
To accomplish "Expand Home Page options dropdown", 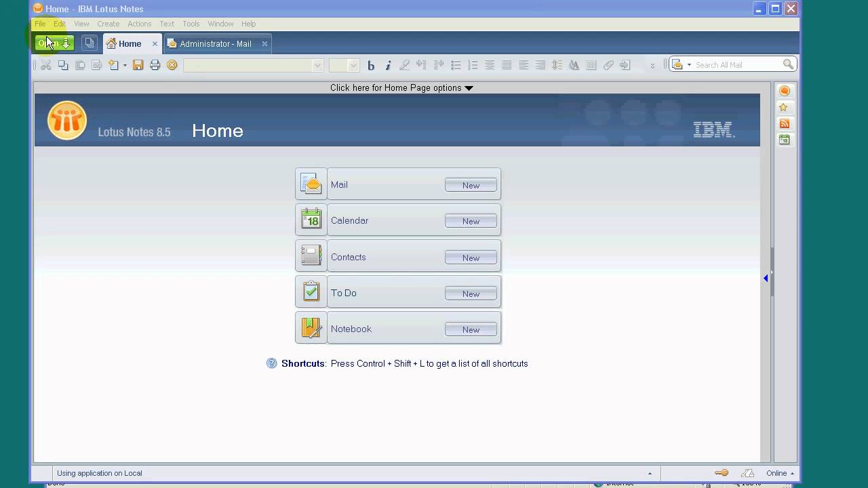I will [401, 88].
